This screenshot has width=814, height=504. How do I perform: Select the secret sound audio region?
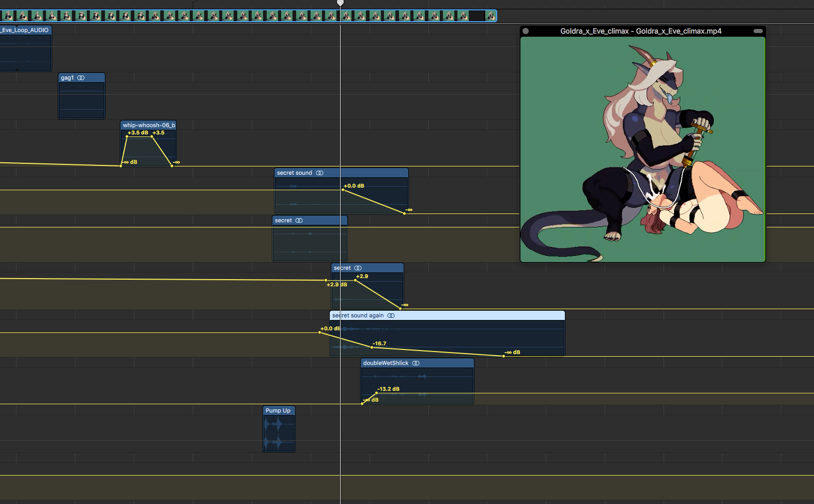click(341, 191)
